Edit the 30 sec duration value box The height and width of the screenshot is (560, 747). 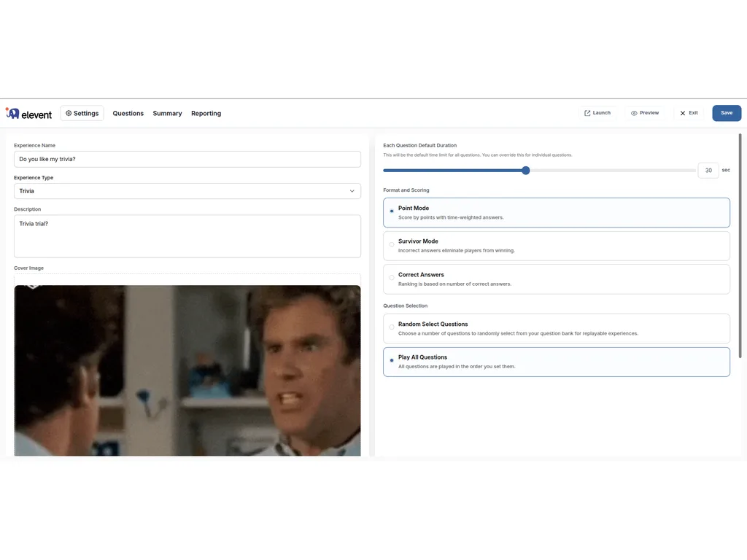click(x=708, y=171)
